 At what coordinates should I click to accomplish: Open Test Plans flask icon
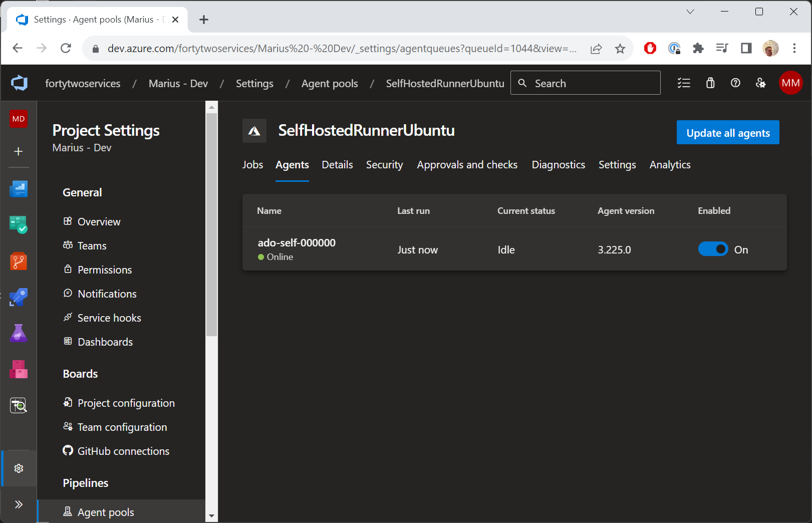pyautogui.click(x=19, y=333)
